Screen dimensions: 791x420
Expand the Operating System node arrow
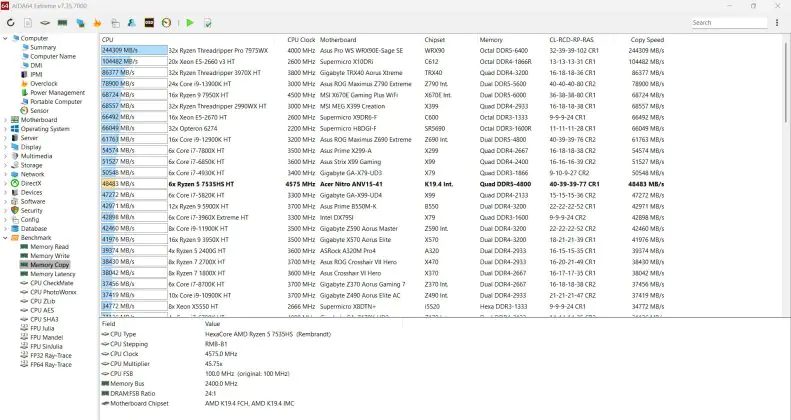pos(6,129)
